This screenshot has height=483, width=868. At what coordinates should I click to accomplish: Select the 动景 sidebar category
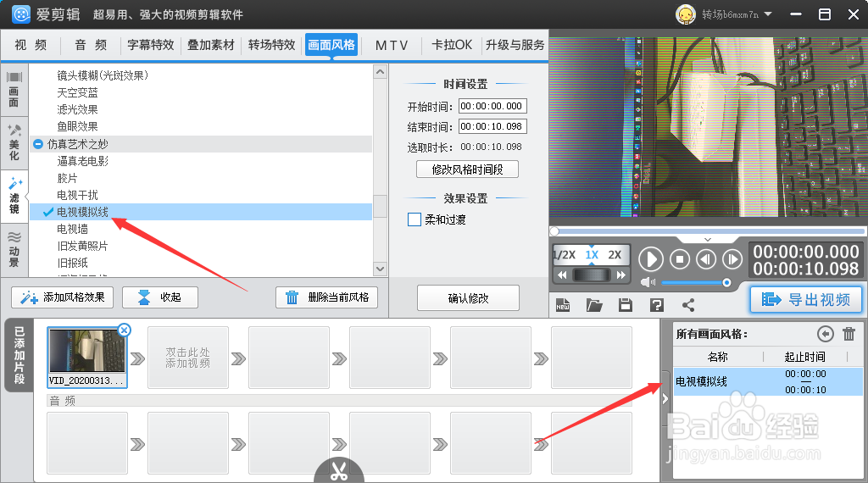click(x=14, y=249)
